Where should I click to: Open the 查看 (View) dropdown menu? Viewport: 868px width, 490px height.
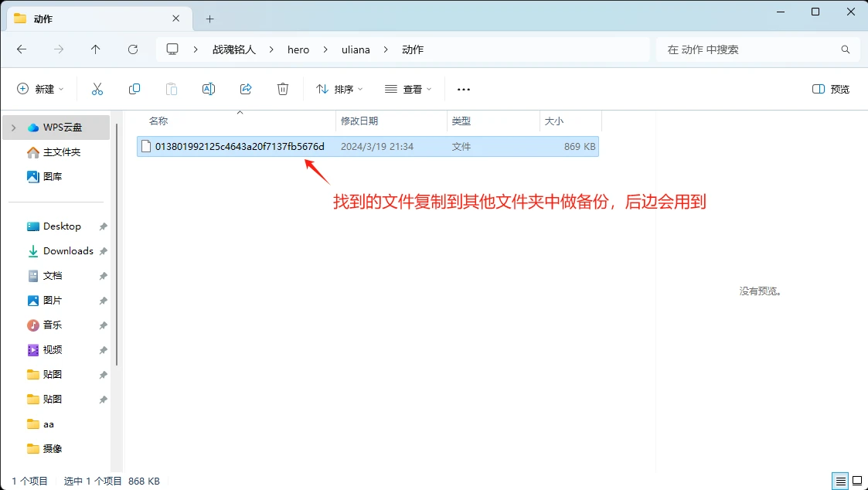(409, 90)
